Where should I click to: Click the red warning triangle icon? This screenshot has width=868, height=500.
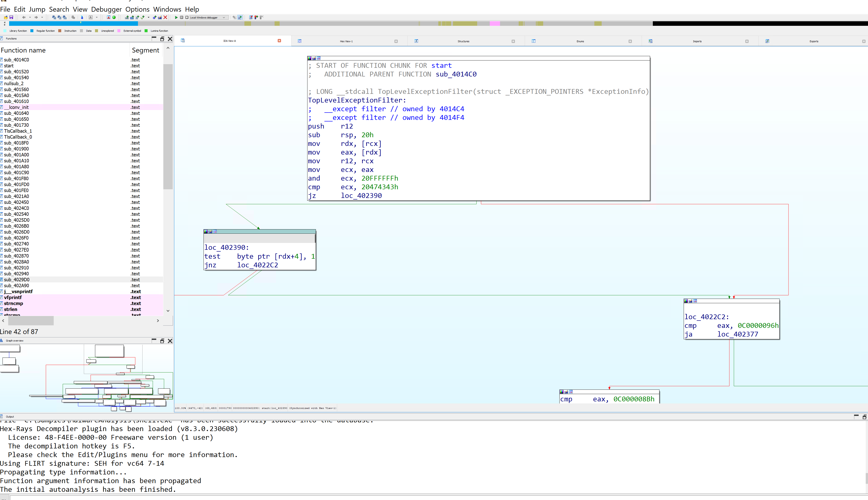coord(108,18)
